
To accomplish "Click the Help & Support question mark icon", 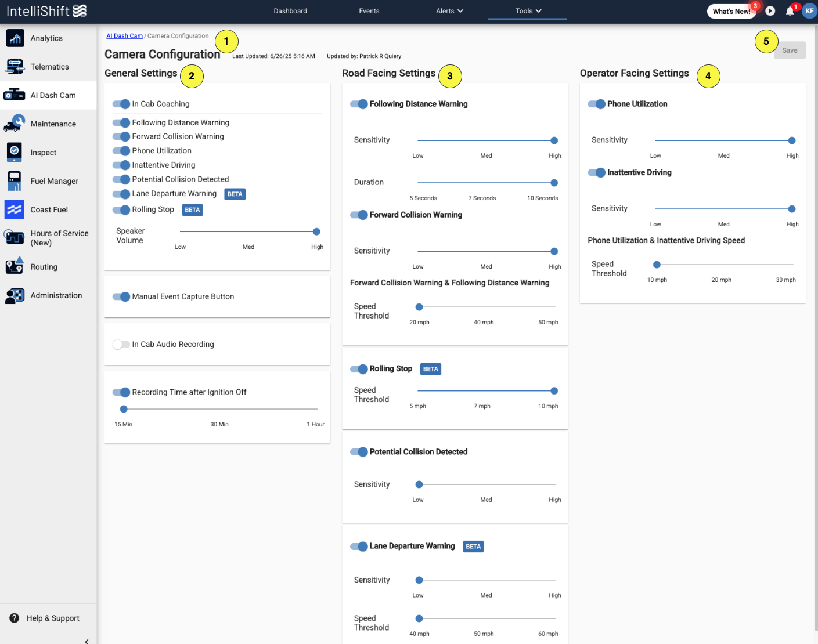I will tap(13, 618).
